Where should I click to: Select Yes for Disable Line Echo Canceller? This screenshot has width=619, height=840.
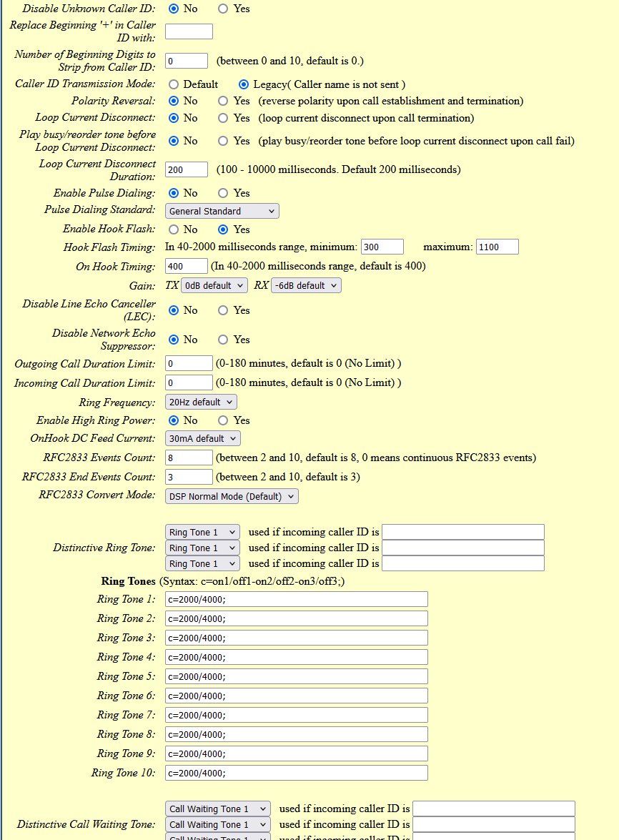click(223, 310)
